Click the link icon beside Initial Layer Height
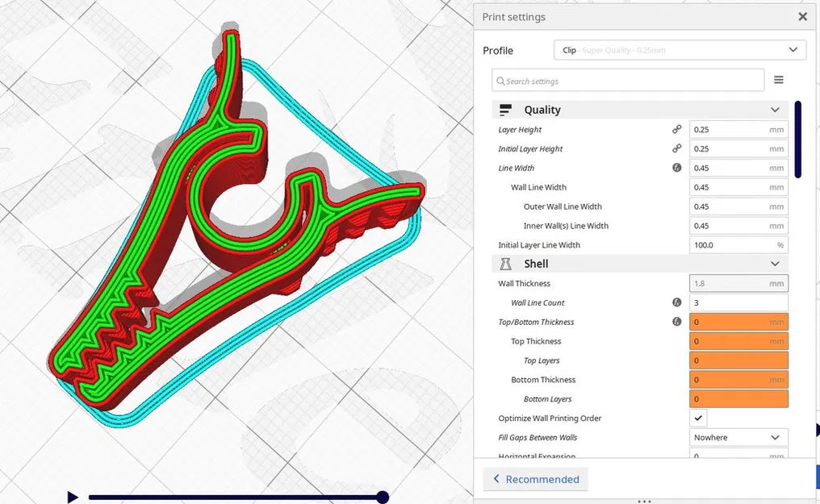Screen dimensions: 820x504 point(676,148)
